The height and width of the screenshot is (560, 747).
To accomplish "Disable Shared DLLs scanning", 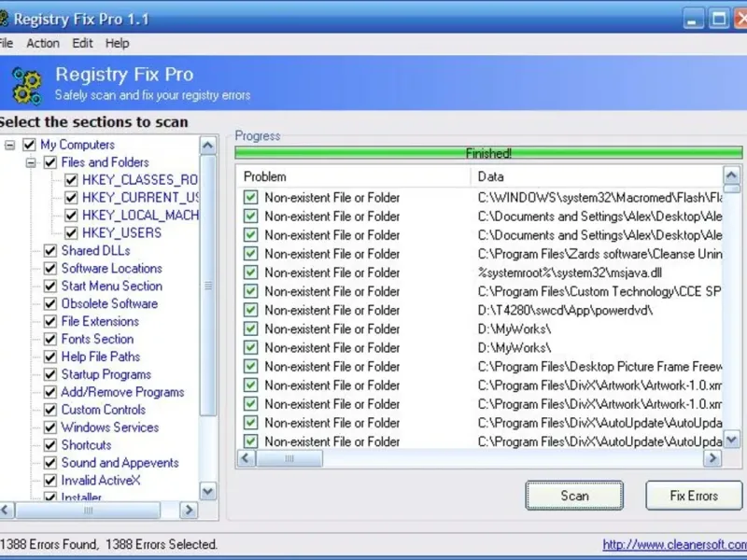I will (x=50, y=250).
